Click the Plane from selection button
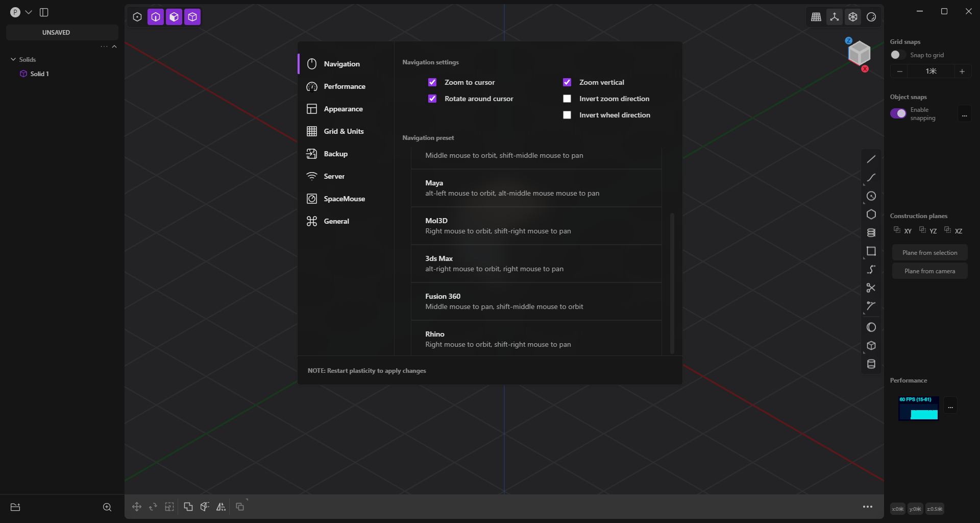980x523 pixels. coord(929,252)
